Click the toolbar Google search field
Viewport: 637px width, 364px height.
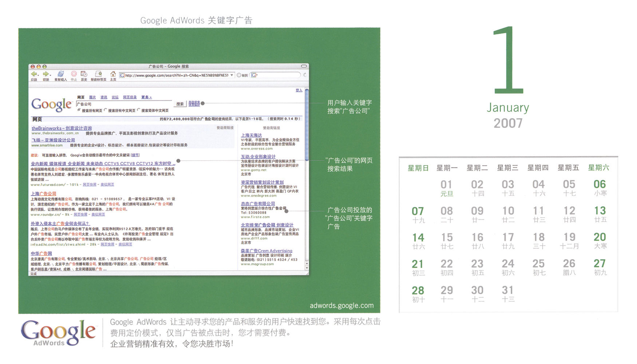276,75
